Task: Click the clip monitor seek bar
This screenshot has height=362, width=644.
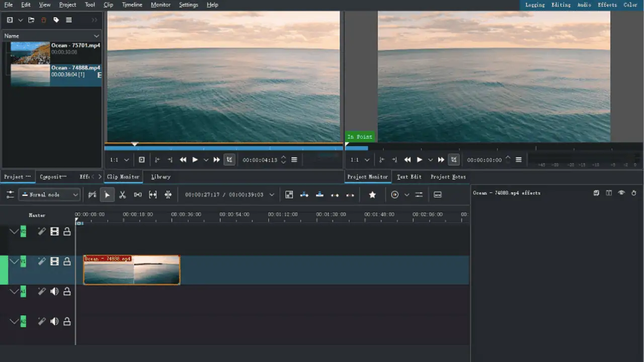Action: [223, 148]
